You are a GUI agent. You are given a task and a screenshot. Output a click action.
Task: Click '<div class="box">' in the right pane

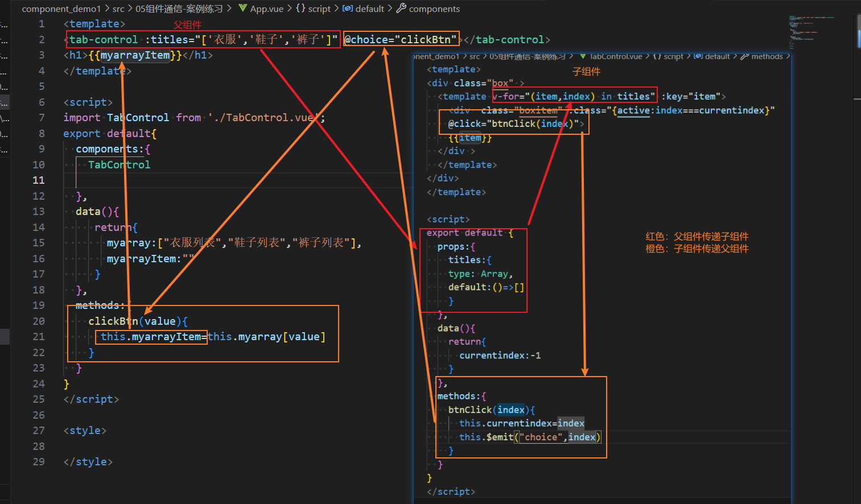475,83
